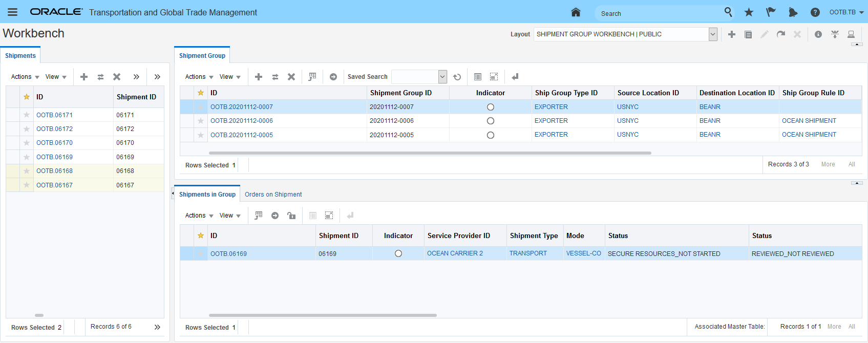Screen dimensions: 868x343
Task: Click into the top Search field
Action: pos(658,13)
